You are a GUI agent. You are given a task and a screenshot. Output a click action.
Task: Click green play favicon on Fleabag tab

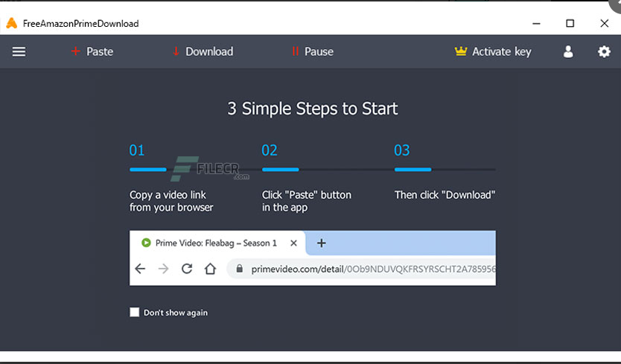click(146, 243)
